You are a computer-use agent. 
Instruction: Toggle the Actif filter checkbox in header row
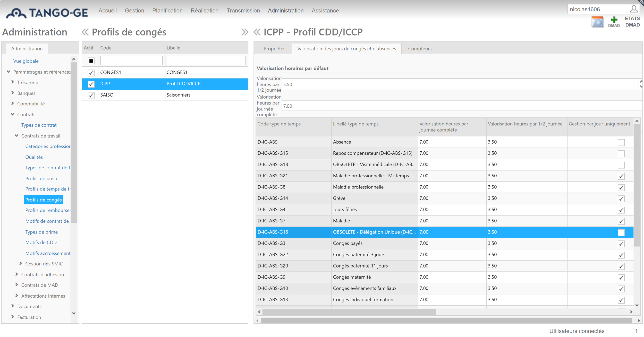[91, 61]
